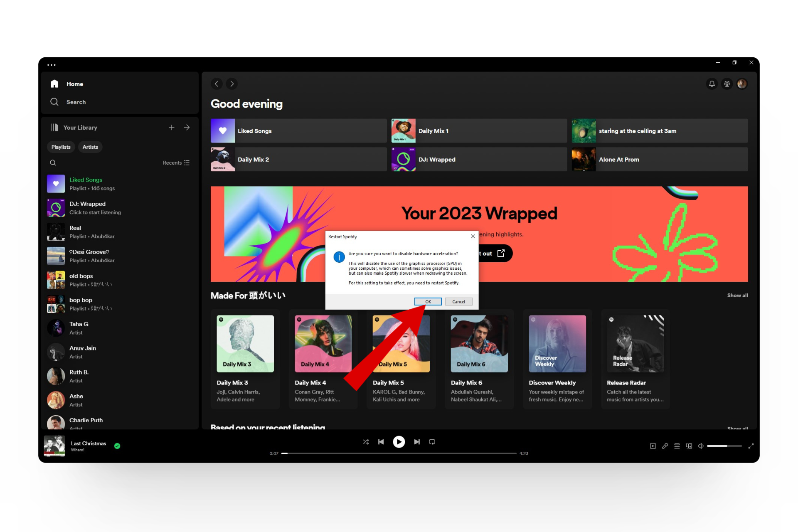Open the lyrics microphone icon

coord(665,446)
